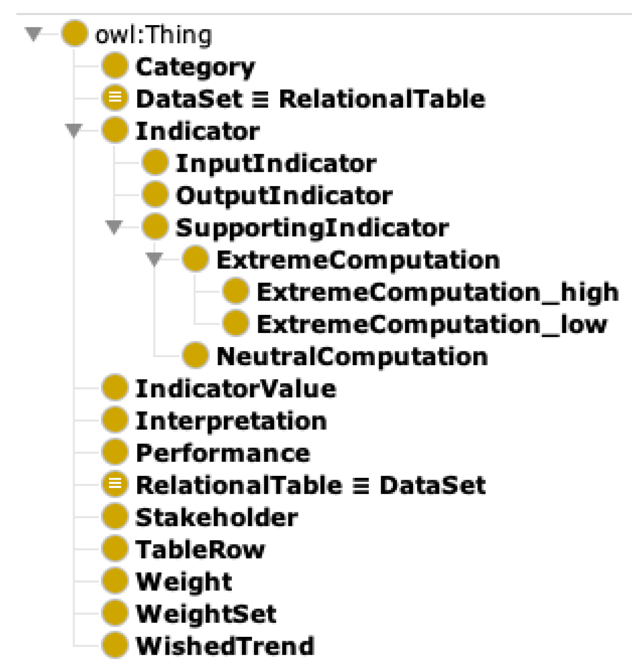This screenshot has width=632, height=672.
Task: Select the ExtremeComputation_low class
Action: pos(432,324)
